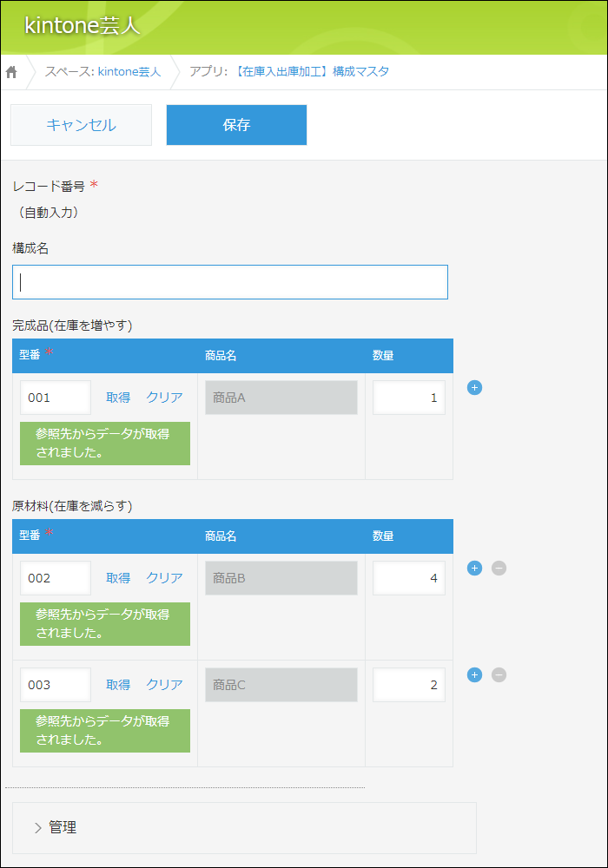
Task: Remove the 003 raw material row
Action: point(499,674)
